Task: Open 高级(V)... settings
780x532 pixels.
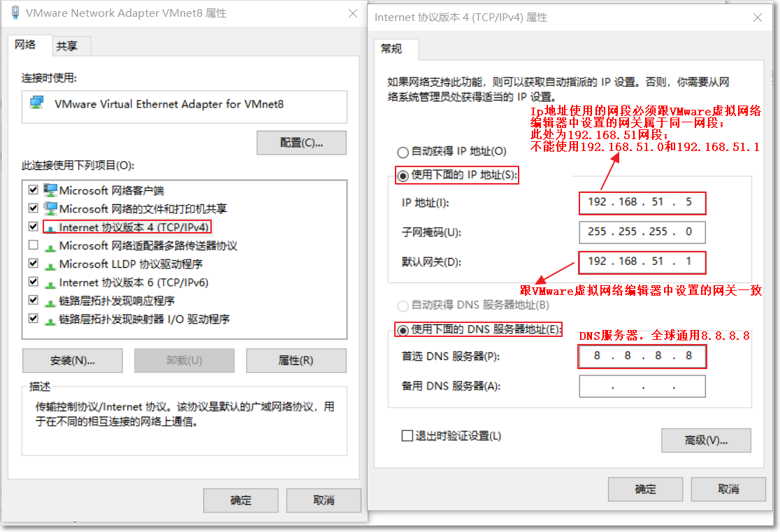Action: (x=706, y=440)
